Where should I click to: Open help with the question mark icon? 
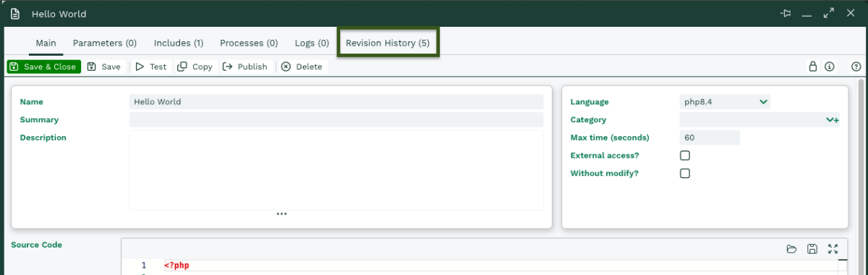856,67
